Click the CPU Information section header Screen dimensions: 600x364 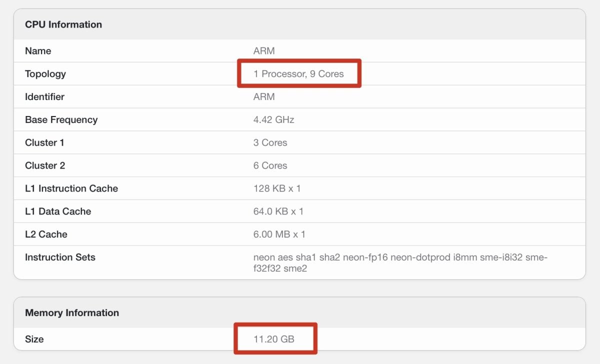click(63, 24)
